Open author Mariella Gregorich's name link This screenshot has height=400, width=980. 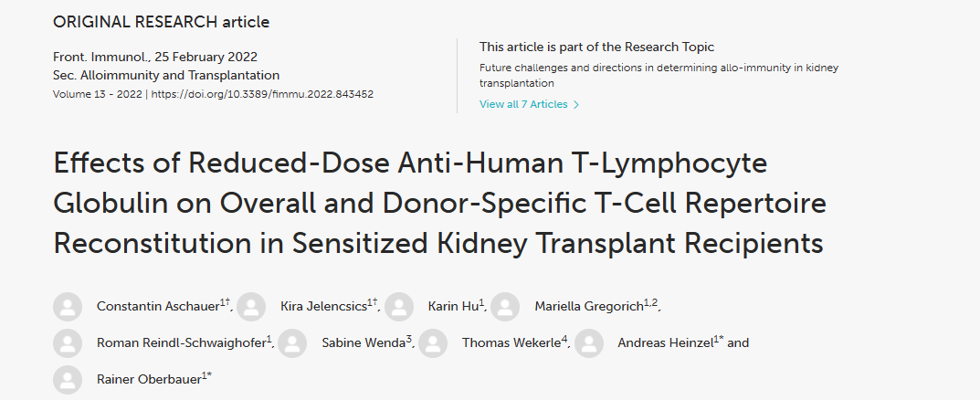coord(588,307)
